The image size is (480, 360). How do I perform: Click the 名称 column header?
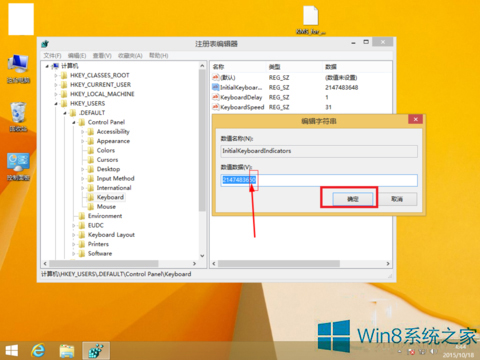238,67
